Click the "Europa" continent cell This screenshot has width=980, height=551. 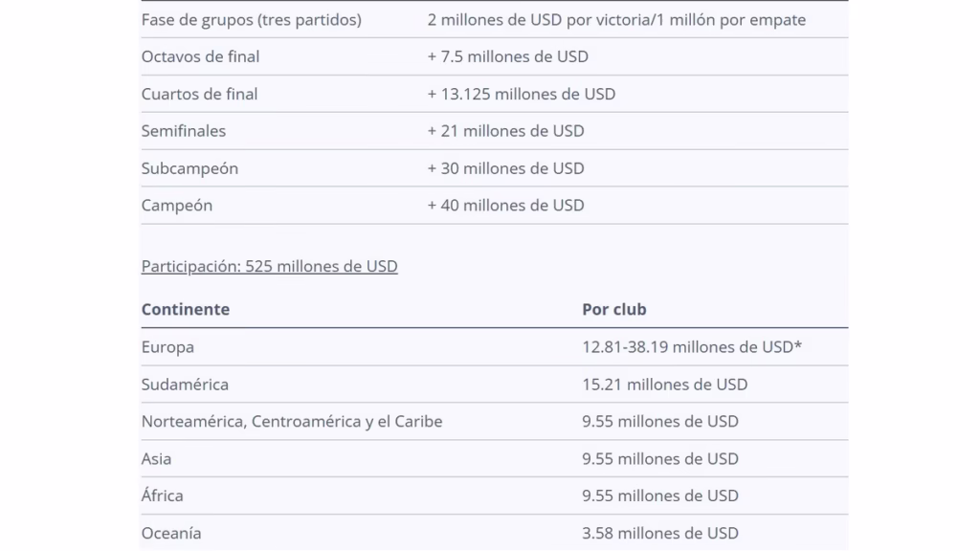[x=167, y=346]
